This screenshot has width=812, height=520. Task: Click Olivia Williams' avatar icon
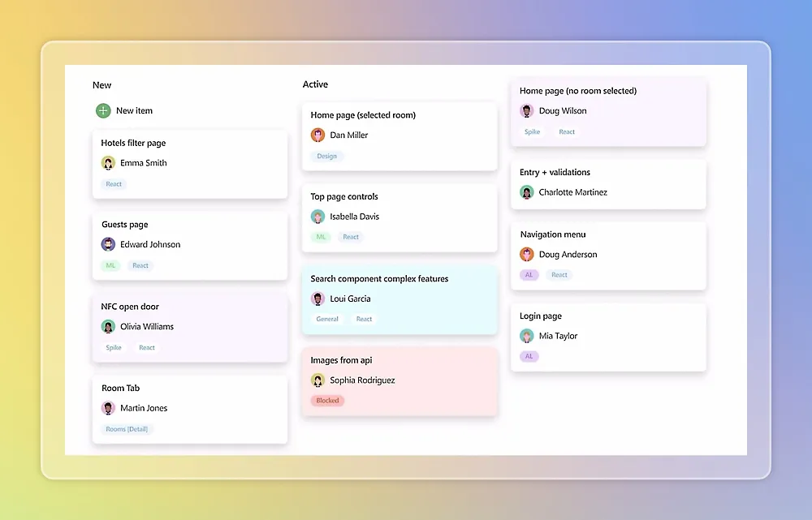tap(108, 326)
